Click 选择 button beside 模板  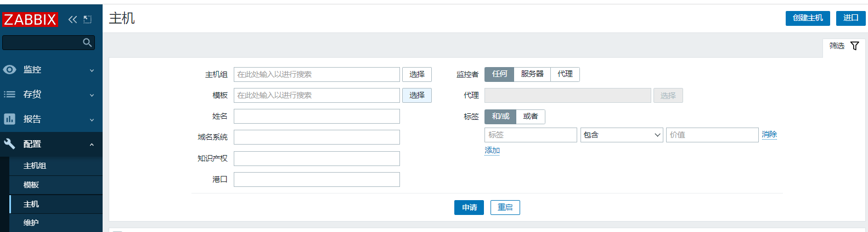coord(417,95)
